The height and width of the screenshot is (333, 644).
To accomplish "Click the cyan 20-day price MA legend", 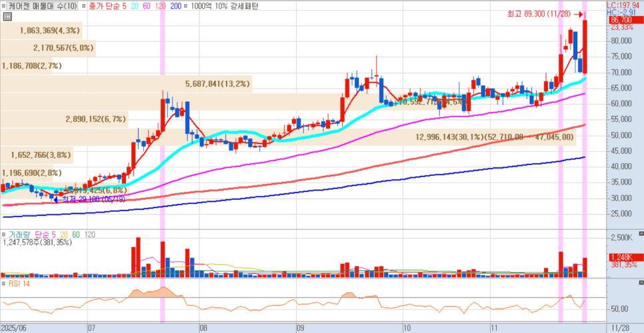I will pyautogui.click(x=135, y=7).
